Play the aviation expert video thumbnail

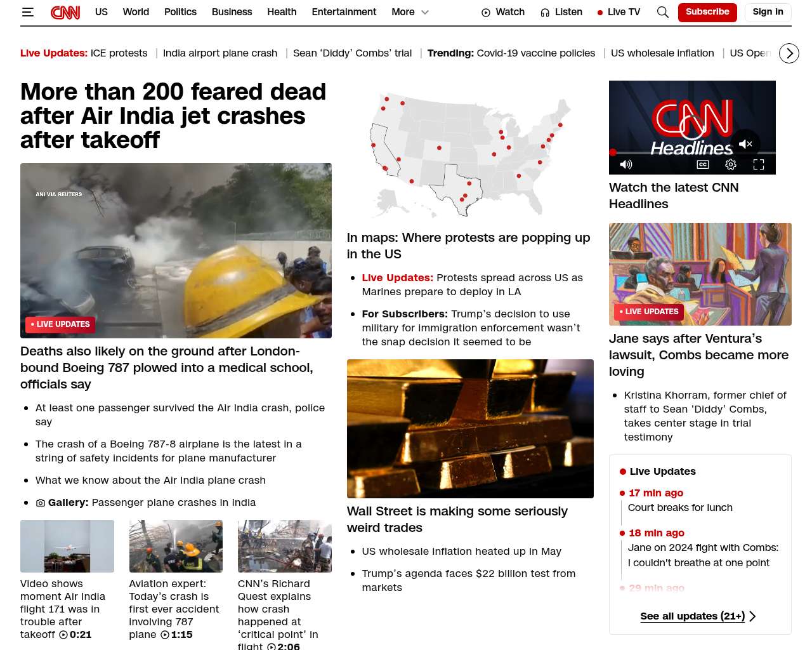[176, 546]
